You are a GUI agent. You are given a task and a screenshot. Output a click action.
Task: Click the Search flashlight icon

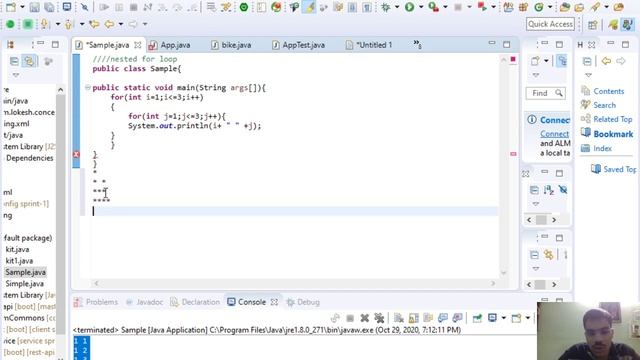pos(595,7)
